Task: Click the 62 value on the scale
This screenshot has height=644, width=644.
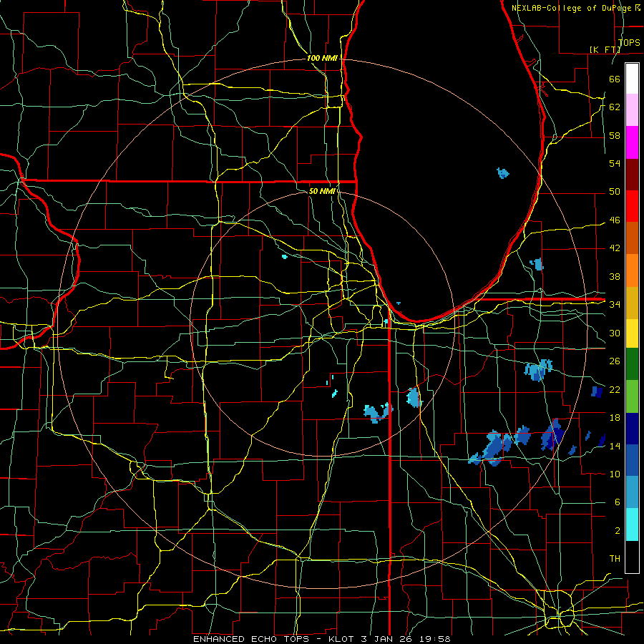Action: pyautogui.click(x=615, y=107)
